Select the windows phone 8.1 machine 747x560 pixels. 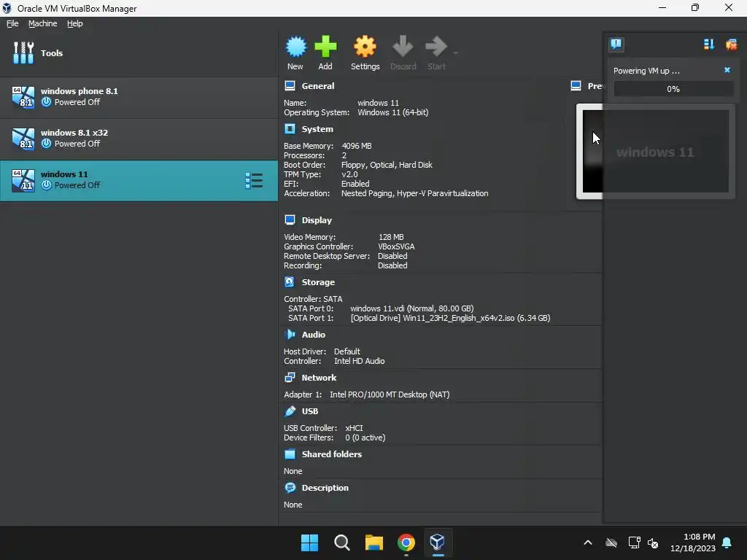pos(139,97)
